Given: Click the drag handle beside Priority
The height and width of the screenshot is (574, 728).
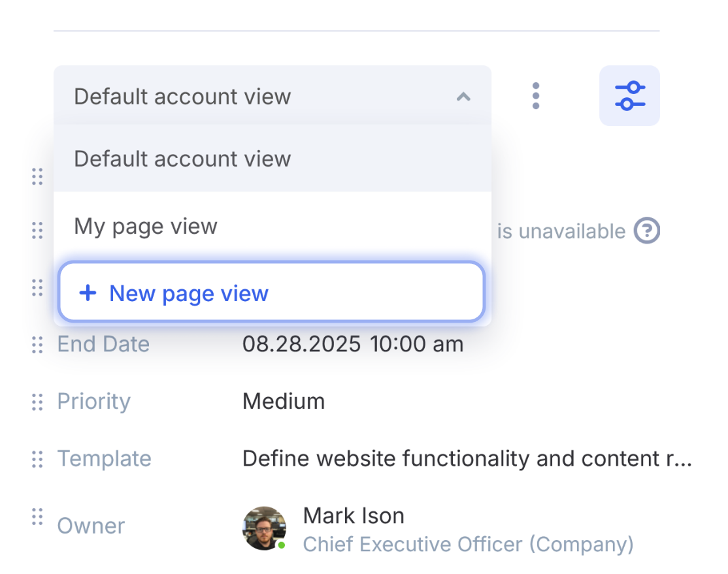Looking at the screenshot, I should [37, 402].
